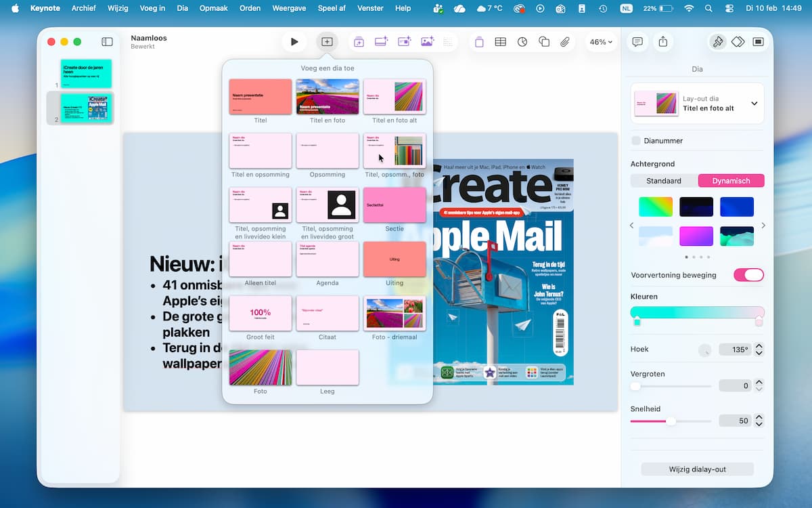Expand the Lay-out dia selector
Screen dimensions: 812x508
[754, 104]
